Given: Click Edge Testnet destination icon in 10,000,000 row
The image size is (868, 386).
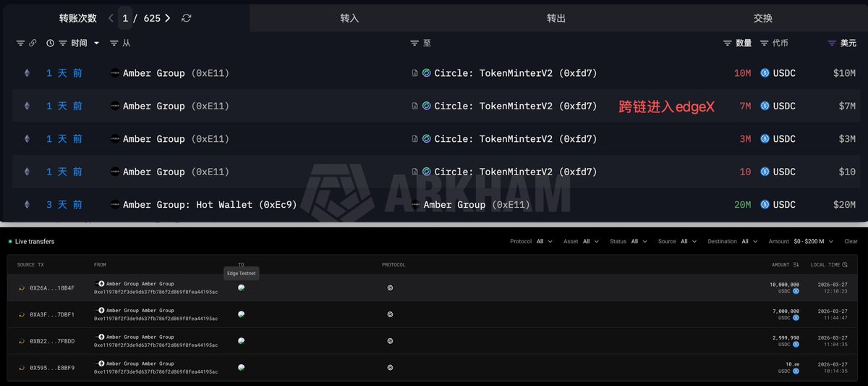Looking at the screenshot, I should [x=241, y=288].
